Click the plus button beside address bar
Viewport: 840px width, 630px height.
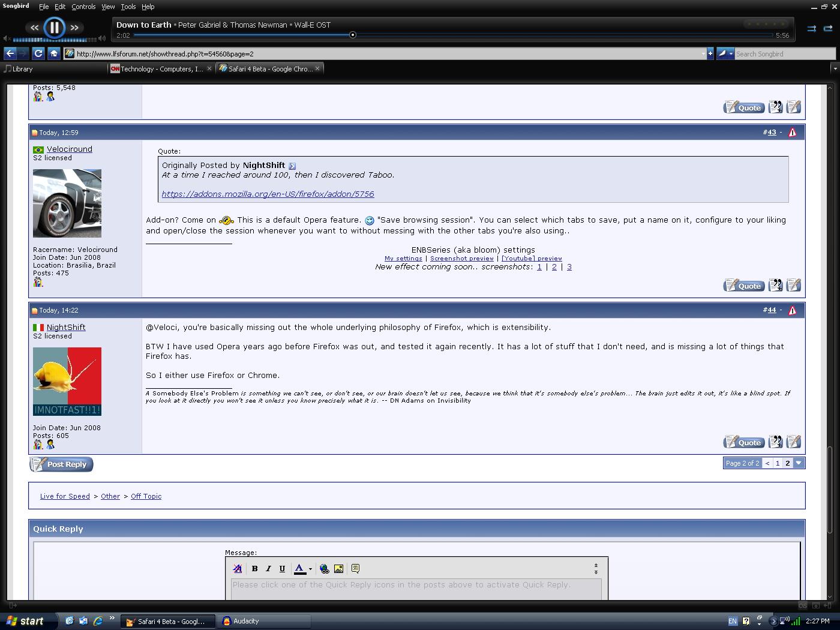(x=710, y=53)
